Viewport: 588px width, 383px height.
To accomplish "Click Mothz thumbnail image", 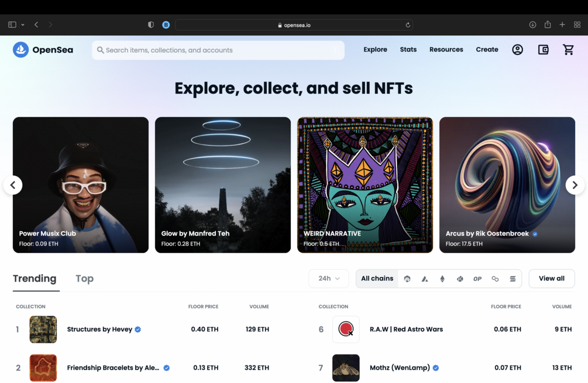I will pos(346,368).
